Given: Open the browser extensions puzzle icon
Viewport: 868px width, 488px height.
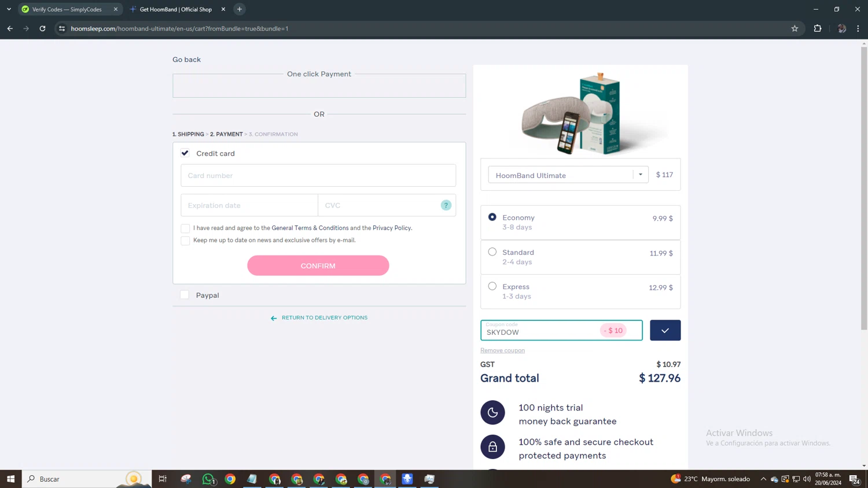Looking at the screenshot, I should pos(818,28).
